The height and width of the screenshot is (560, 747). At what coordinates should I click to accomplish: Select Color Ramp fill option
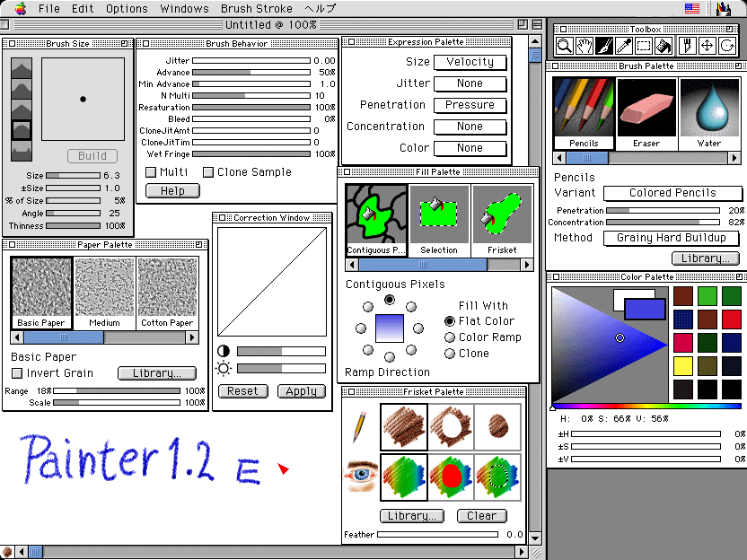pos(449,337)
